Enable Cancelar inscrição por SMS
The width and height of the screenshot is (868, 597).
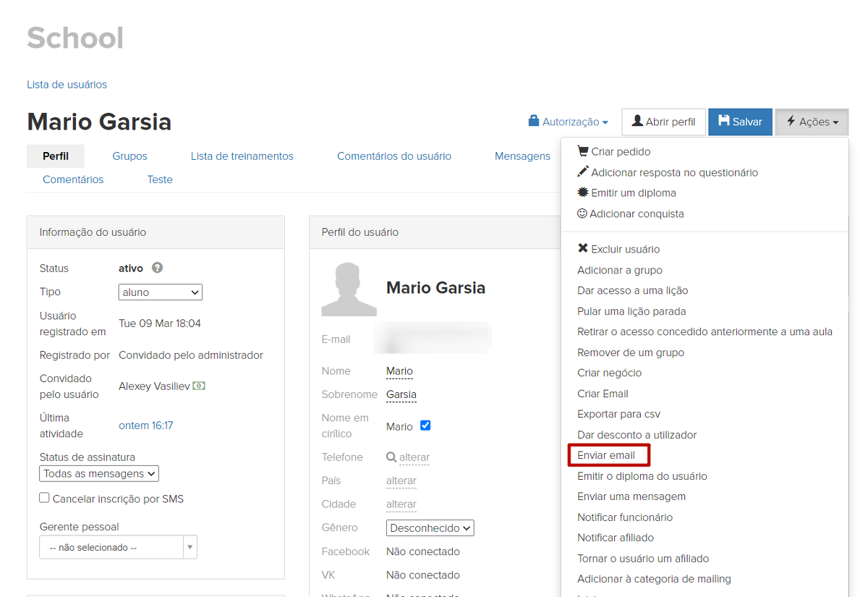click(x=43, y=498)
